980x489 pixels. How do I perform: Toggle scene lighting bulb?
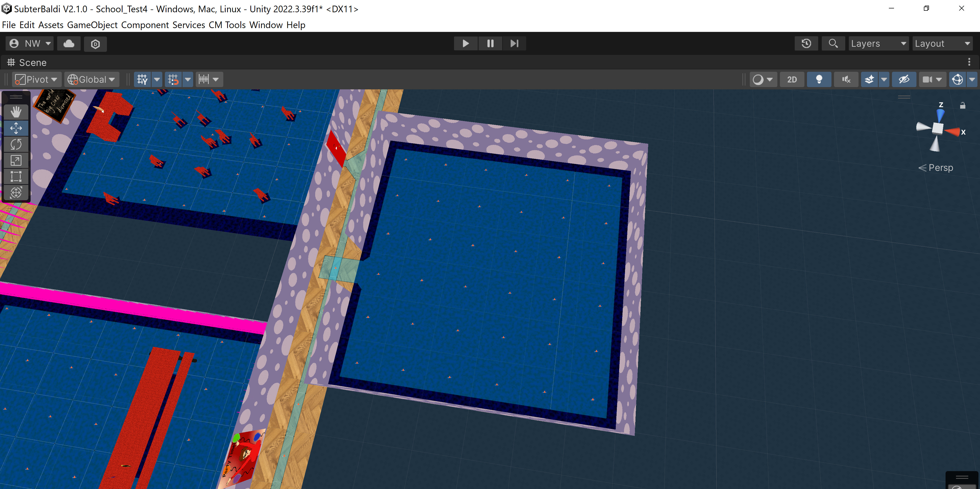819,79
